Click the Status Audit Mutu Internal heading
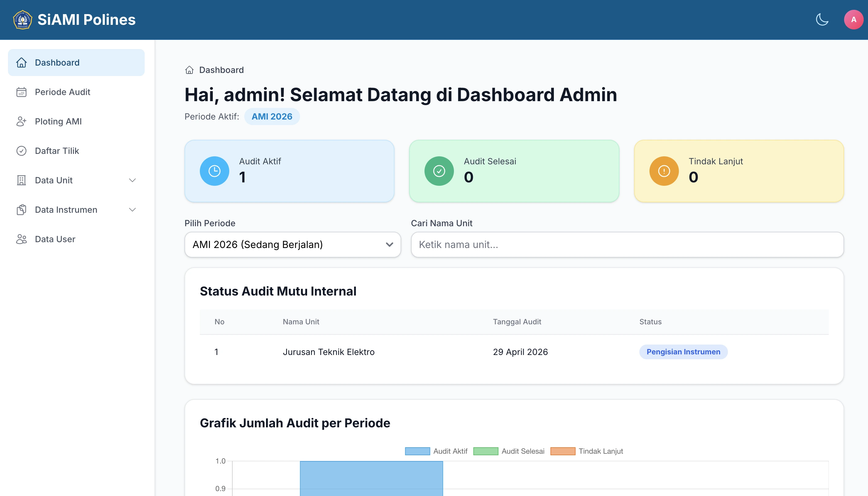 pos(278,291)
